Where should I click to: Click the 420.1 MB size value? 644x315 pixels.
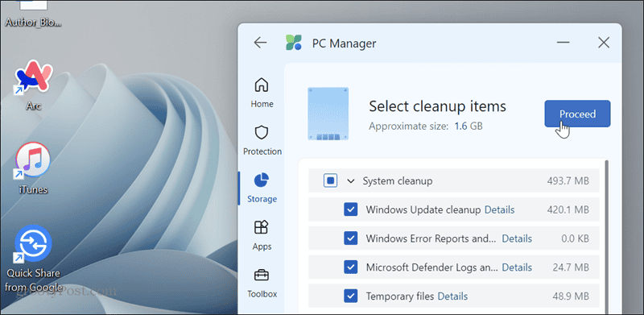568,209
